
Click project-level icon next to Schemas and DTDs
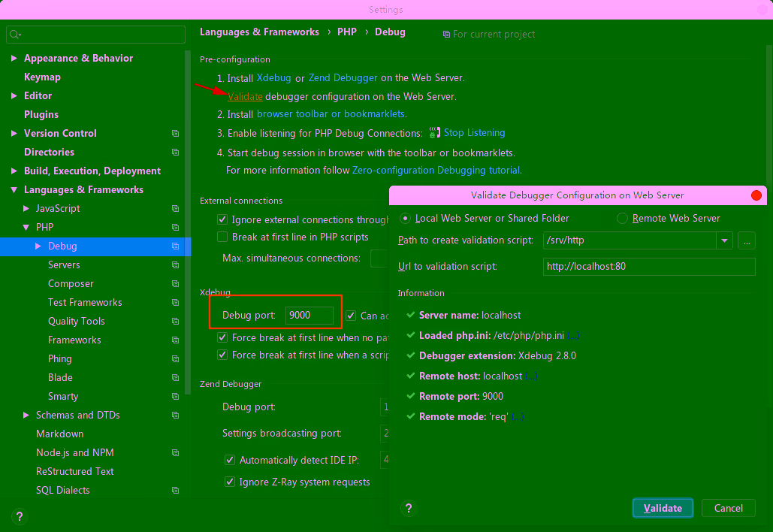coord(175,415)
